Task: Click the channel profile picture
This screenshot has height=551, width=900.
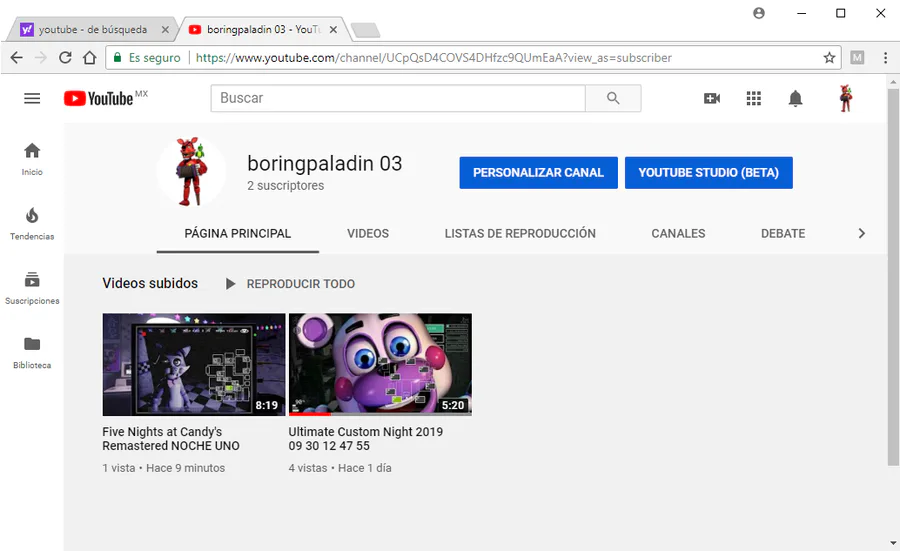Action: pyautogui.click(x=191, y=171)
